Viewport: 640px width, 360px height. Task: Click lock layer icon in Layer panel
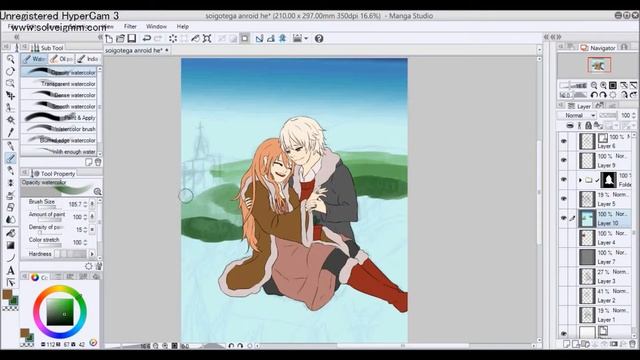(x=588, y=125)
